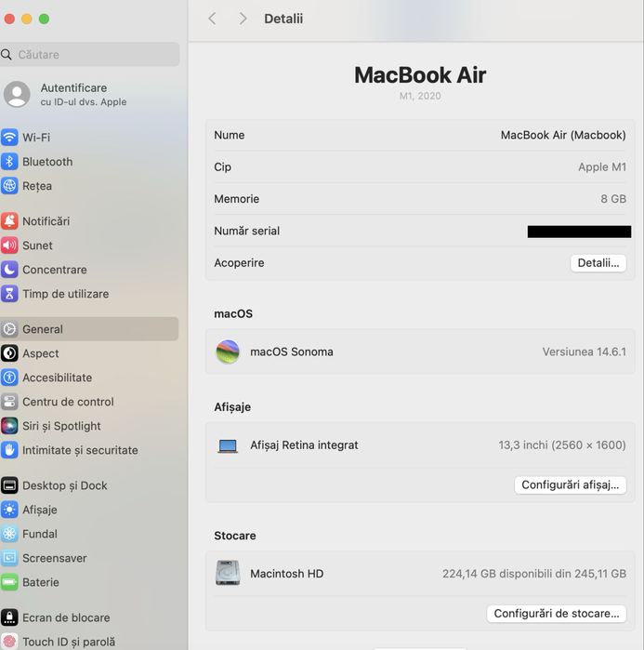644x650 pixels.
Task: Select the Desktop și Dock sidebar label
Action: point(65,485)
